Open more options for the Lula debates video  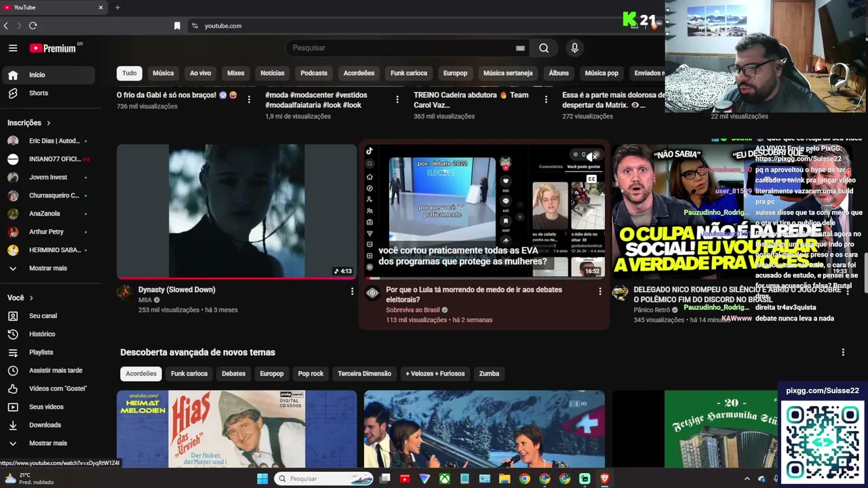pos(599,291)
